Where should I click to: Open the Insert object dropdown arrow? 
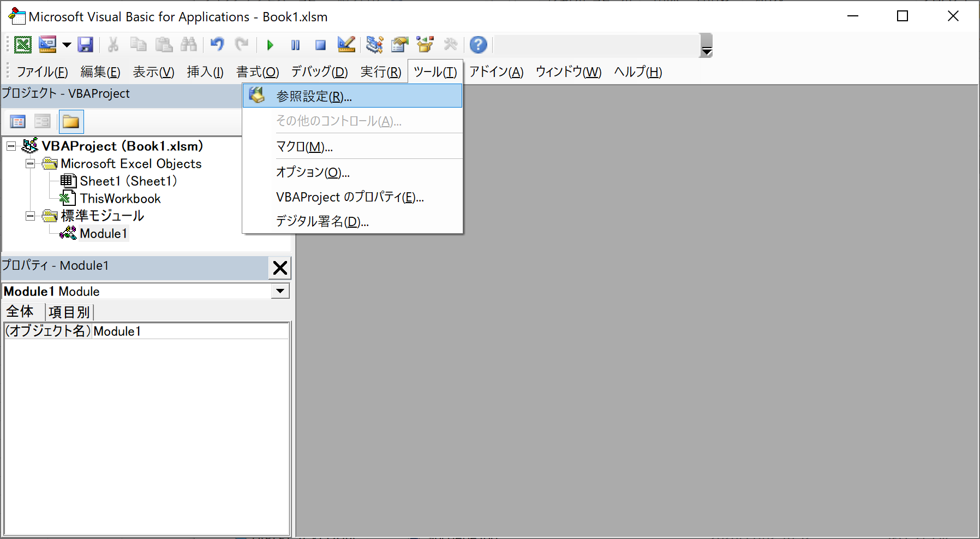tap(67, 45)
